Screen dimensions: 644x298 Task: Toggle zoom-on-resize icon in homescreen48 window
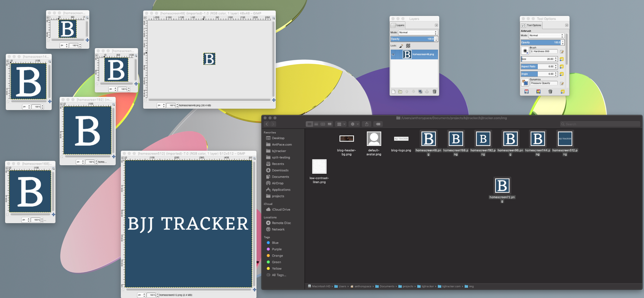click(x=273, y=18)
